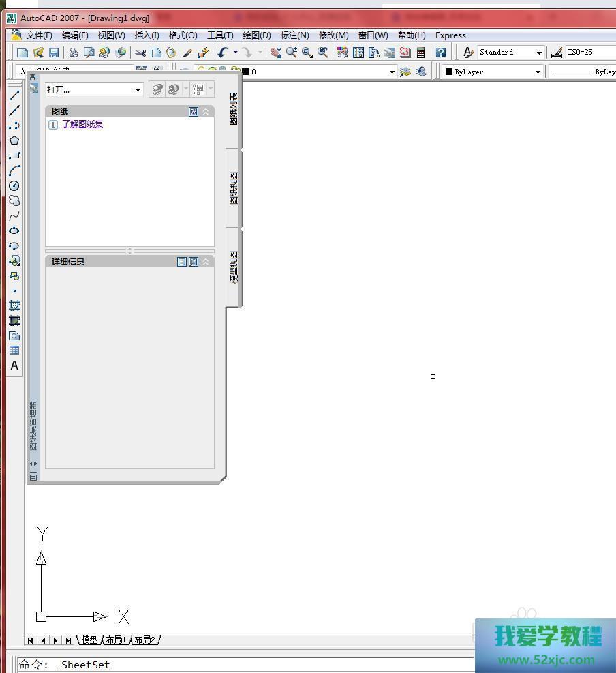Pick the Revision Cloud tool
616x673 pixels.
(14, 200)
